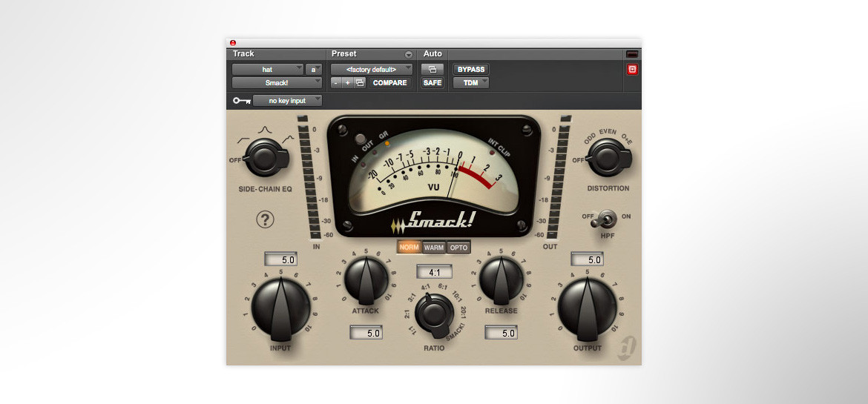868x404 pixels.
Task: Select next preset with plus button
Action: tap(348, 82)
